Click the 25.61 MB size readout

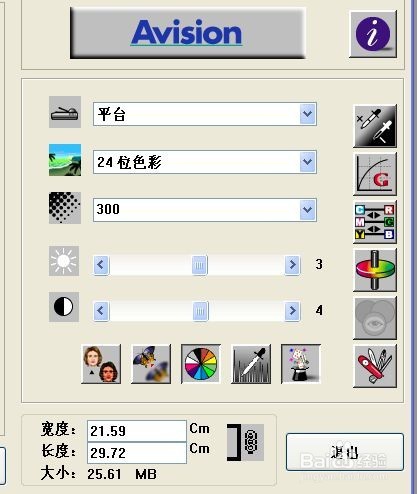(122, 474)
